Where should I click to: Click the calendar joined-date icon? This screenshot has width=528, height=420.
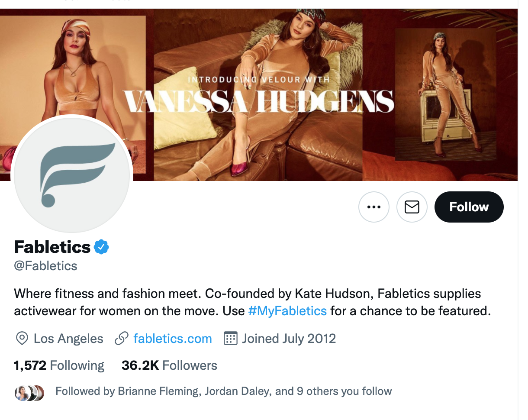230,339
